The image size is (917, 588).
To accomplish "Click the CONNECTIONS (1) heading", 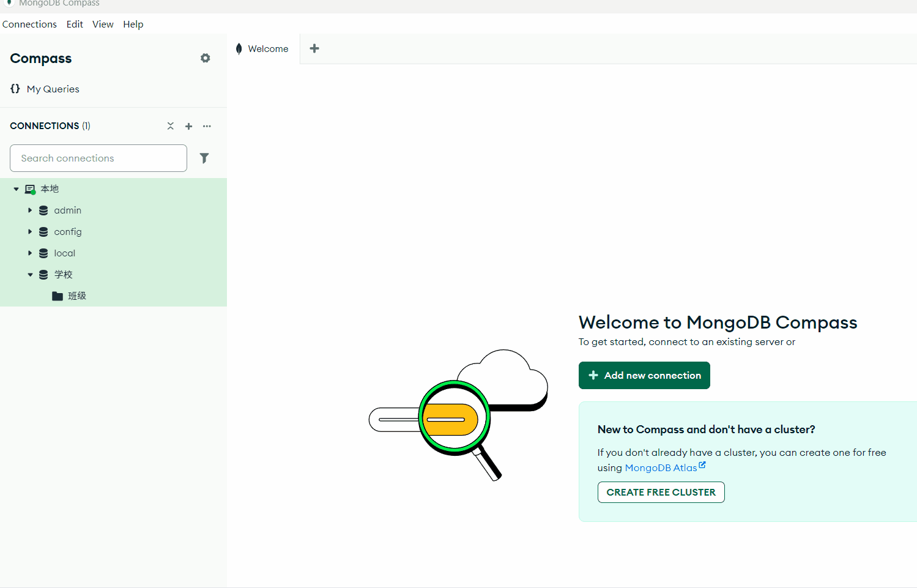I will tap(50, 126).
